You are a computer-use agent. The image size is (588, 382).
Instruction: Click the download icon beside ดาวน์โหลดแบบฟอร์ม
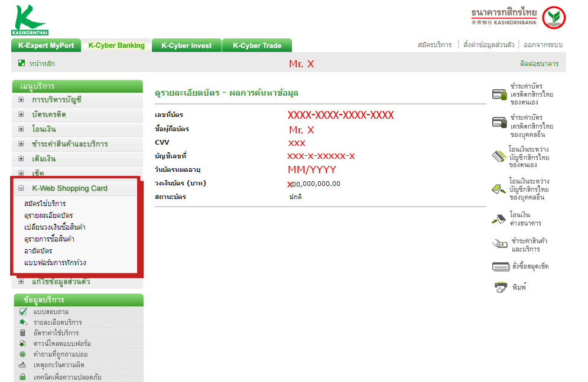(x=22, y=344)
